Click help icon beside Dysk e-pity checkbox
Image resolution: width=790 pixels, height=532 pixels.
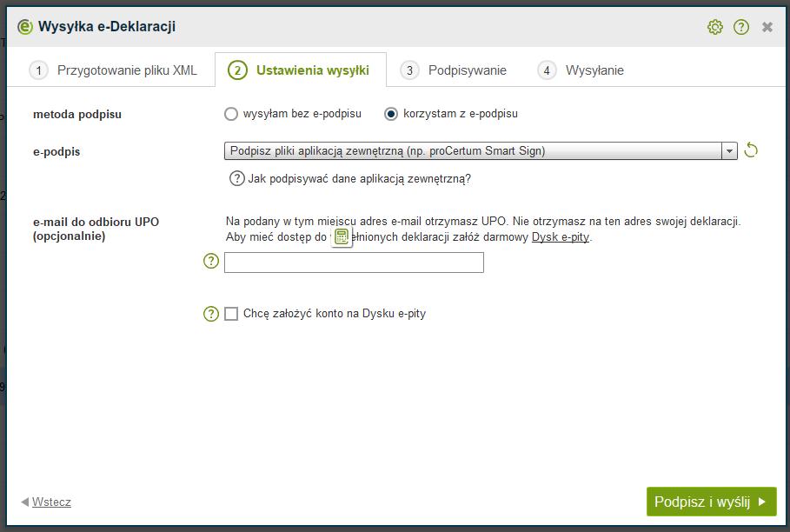pos(210,314)
